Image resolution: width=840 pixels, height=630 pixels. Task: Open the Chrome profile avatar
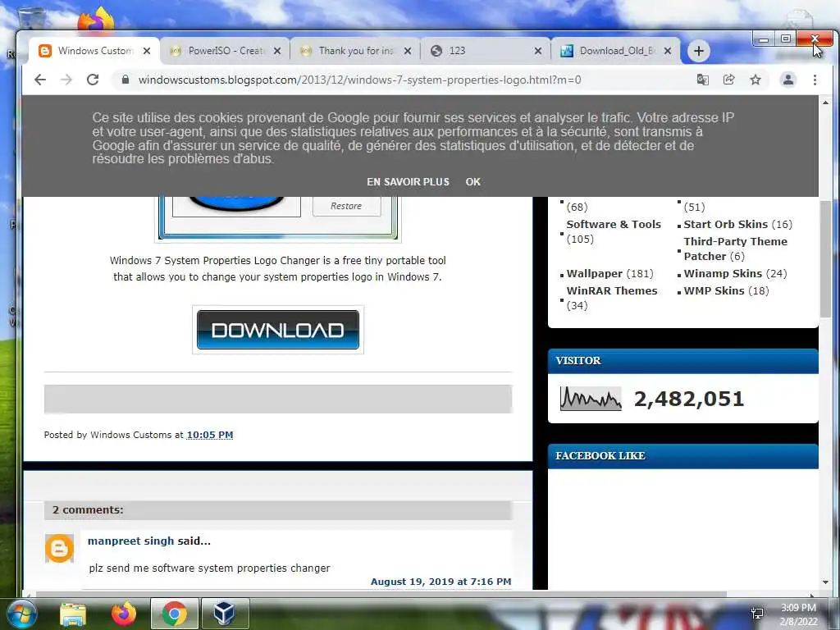[788, 80]
